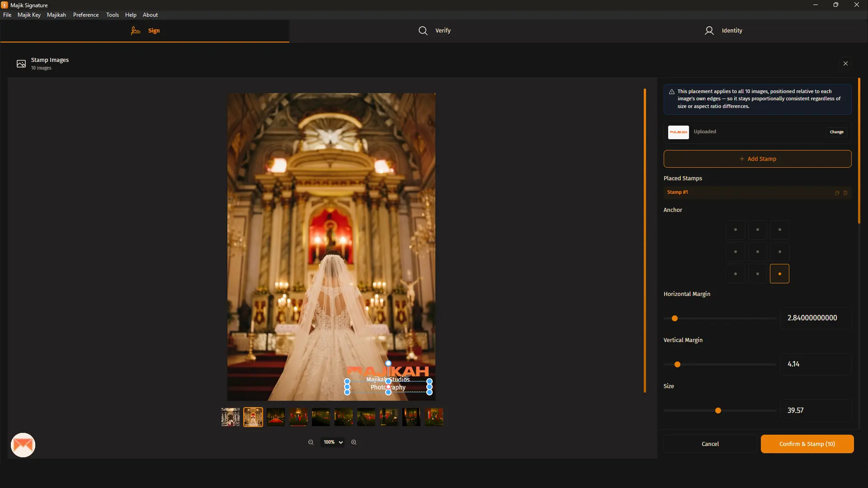Click the zoom out magnifier icon

click(311, 442)
